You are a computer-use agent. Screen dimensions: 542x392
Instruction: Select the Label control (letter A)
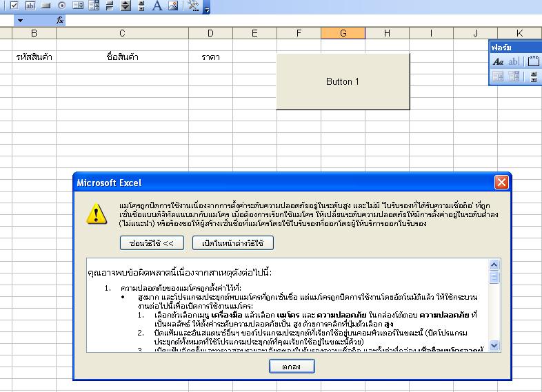coord(157,6)
